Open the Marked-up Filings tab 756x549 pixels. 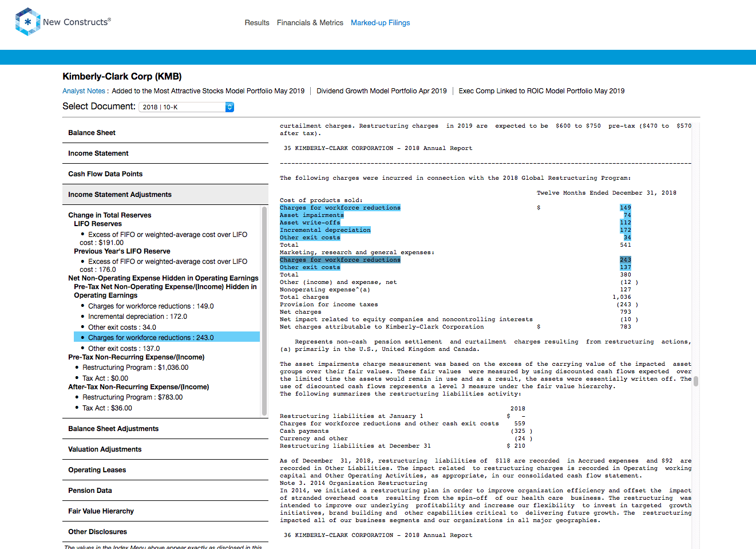[381, 23]
